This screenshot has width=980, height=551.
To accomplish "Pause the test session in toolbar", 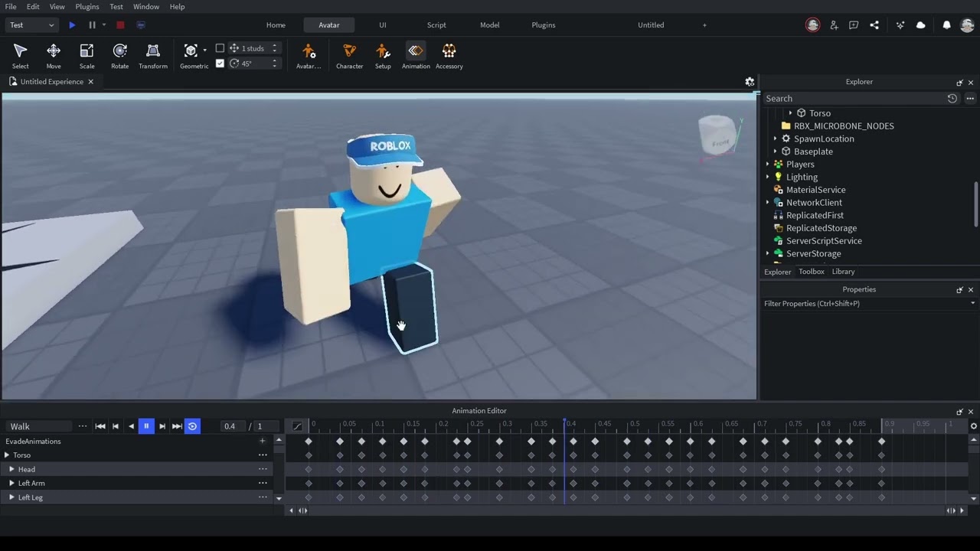I will tap(92, 25).
